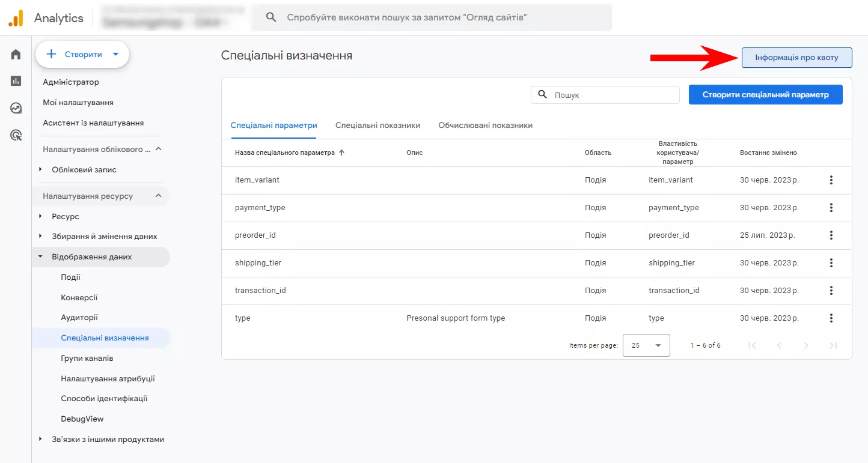868x463 pixels.
Task: Open the three-dot menu for item_variant row
Action: (x=831, y=180)
